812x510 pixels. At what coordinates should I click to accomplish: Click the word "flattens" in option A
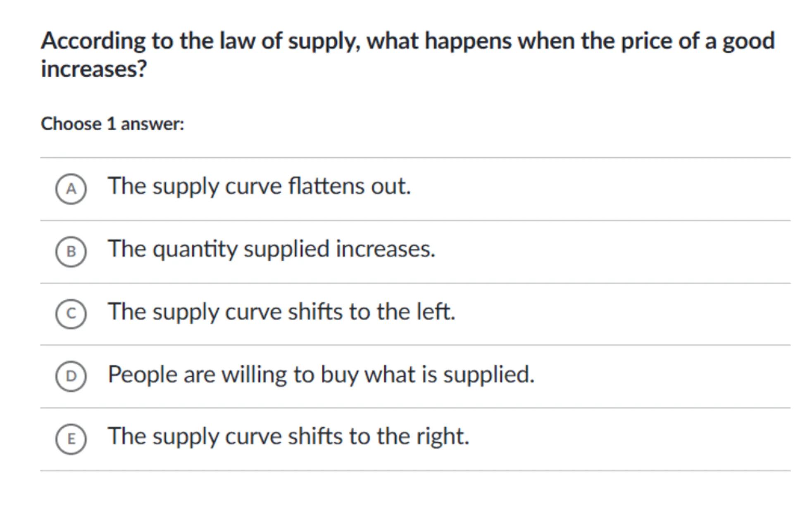coord(326,186)
